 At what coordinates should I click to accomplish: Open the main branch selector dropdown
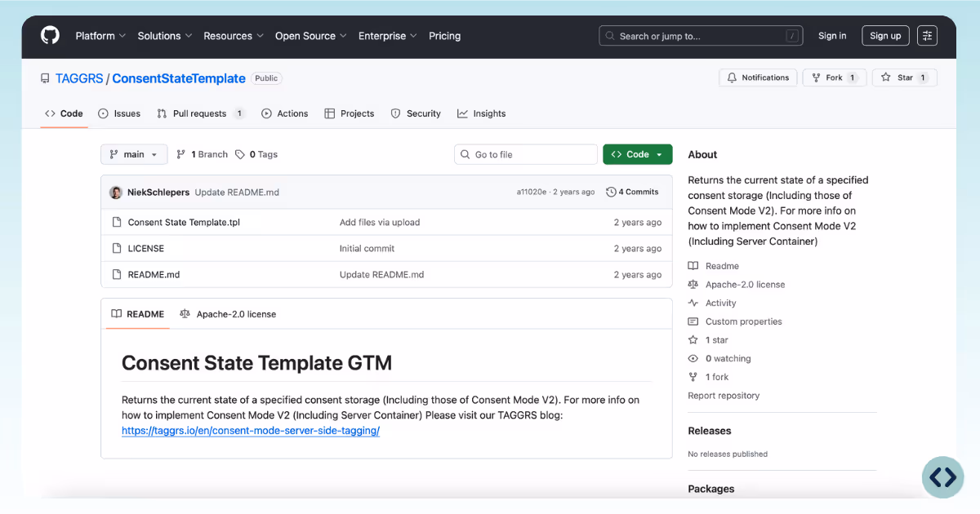pyautogui.click(x=134, y=154)
